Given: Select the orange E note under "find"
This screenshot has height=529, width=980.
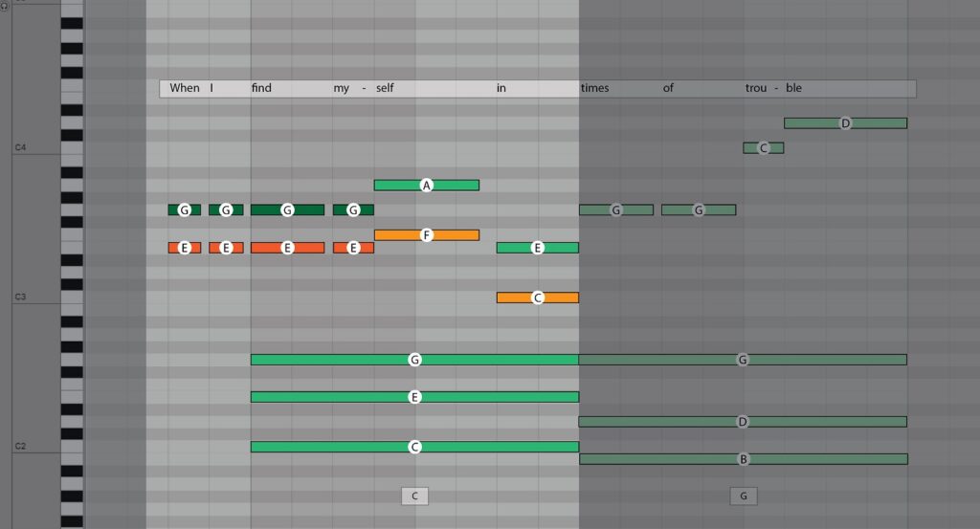Looking at the screenshot, I should (287, 248).
